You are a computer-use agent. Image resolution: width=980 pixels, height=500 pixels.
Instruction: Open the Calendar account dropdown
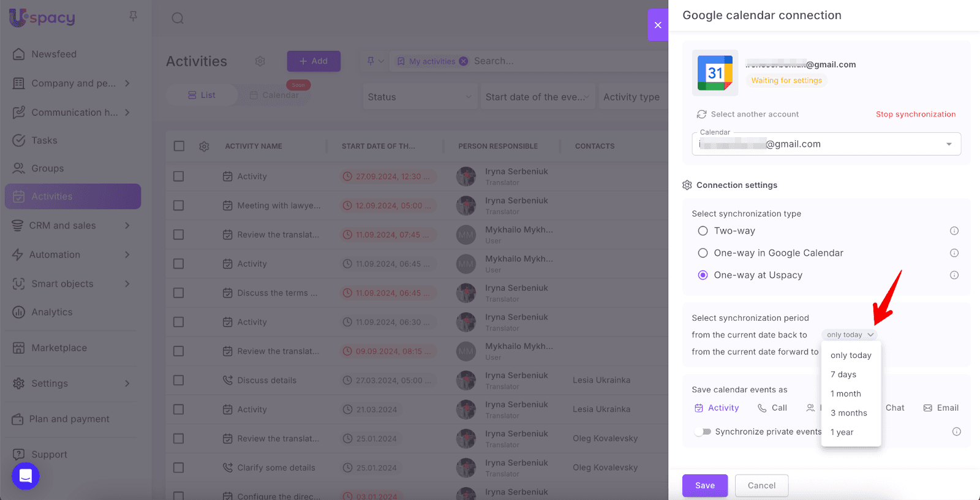tap(949, 144)
